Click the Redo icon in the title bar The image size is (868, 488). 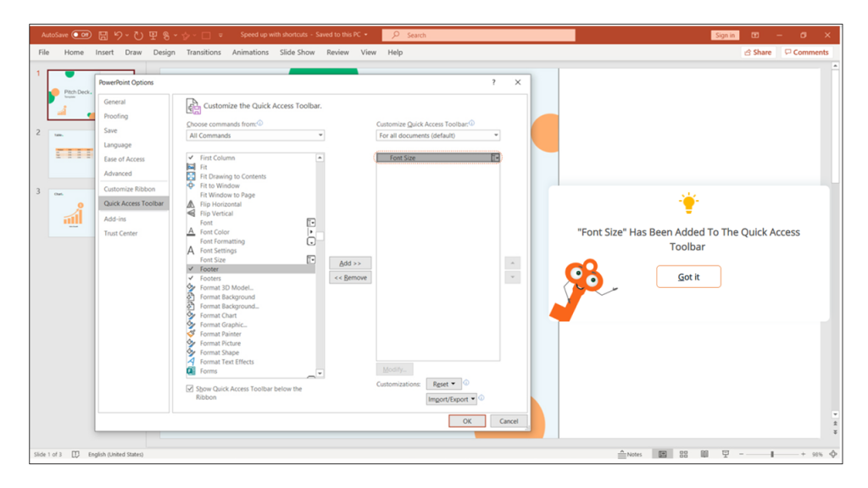tap(138, 35)
